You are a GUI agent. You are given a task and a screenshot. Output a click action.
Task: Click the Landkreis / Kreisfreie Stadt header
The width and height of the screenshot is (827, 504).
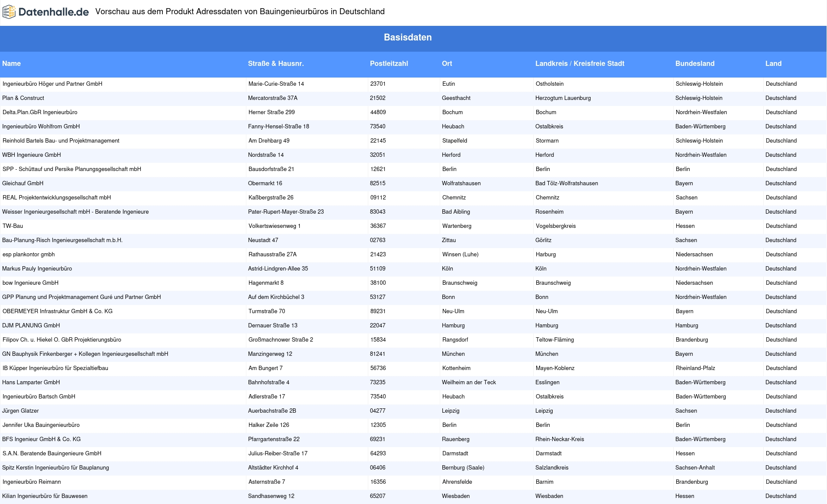(580, 64)
